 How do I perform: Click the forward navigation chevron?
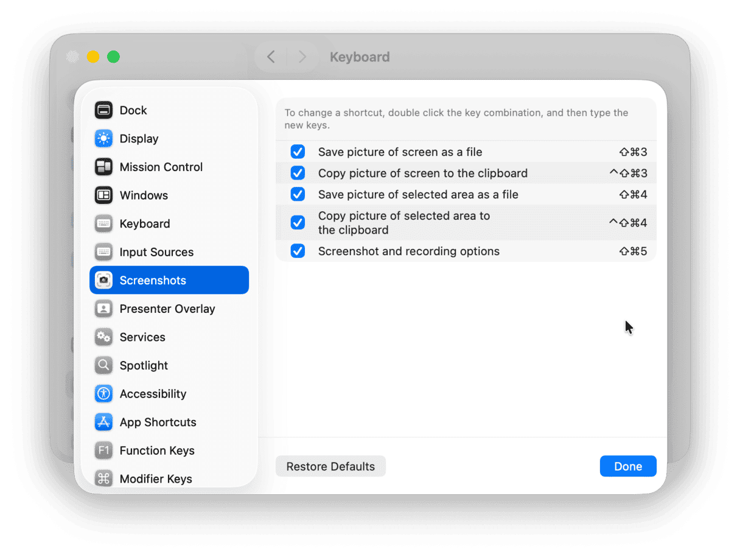coord(302,56)
